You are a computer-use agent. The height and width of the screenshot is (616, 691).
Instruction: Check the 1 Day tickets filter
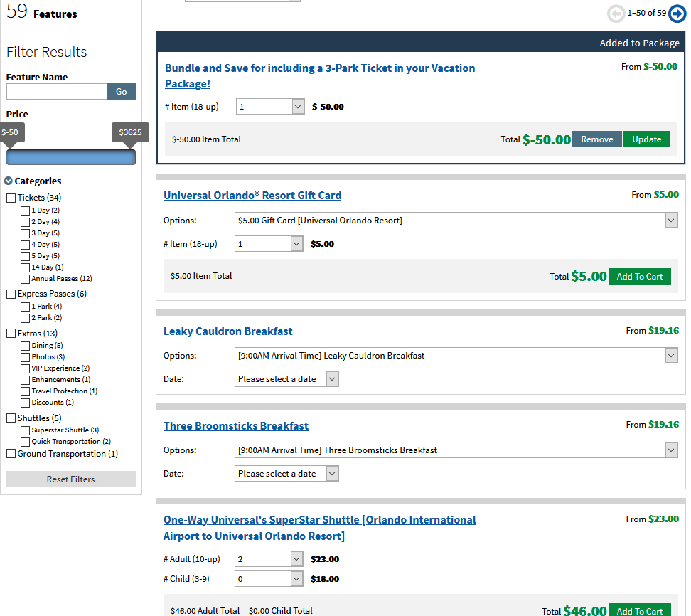(25, 211)
